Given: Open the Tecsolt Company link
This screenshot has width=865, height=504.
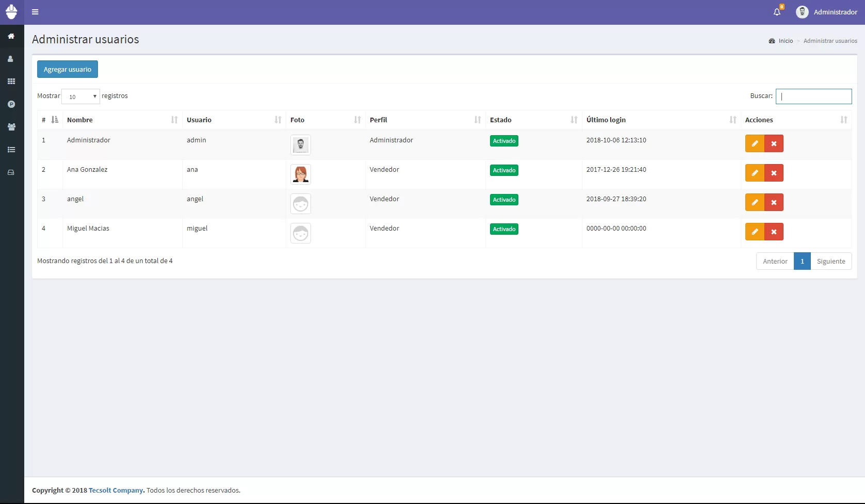Looking at the screenshot, I should pyautogui.click(x=116, y=490).
